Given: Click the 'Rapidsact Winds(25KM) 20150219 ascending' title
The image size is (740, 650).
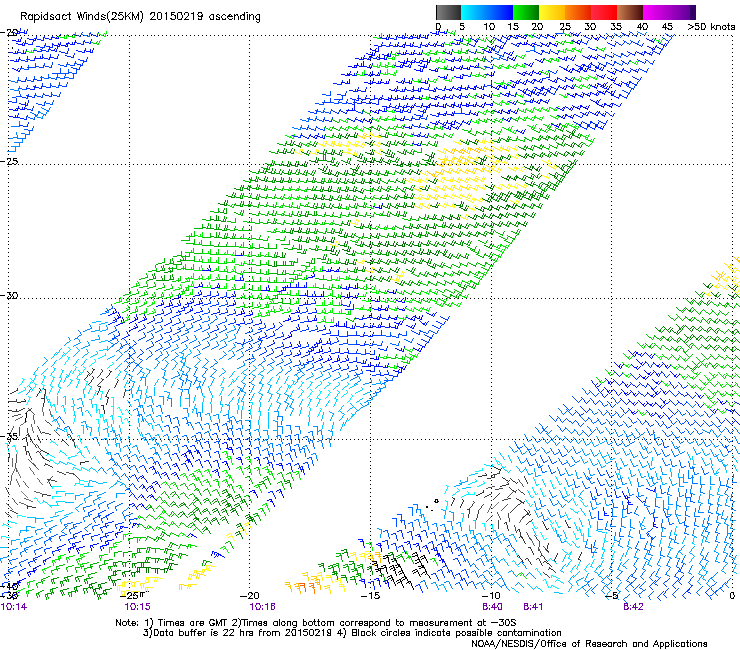Looking at the screenshot, I should coord(140,17).
